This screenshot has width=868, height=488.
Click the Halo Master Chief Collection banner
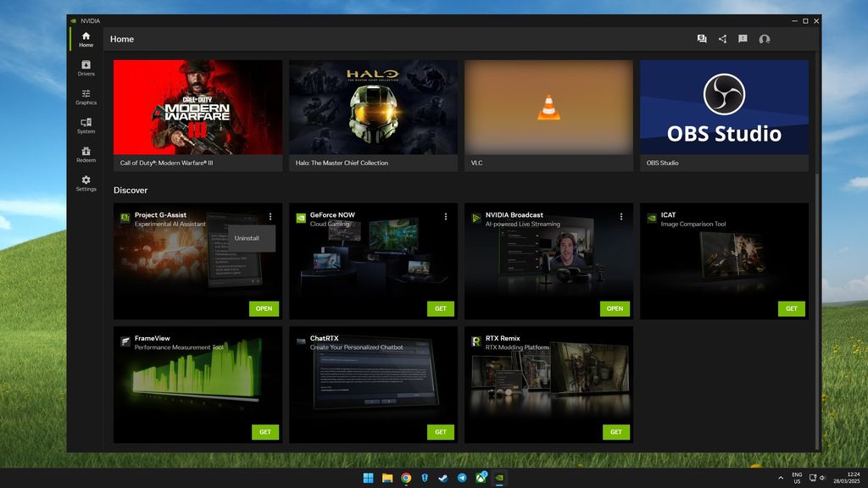pyautogui.click(x=373, y=106)
